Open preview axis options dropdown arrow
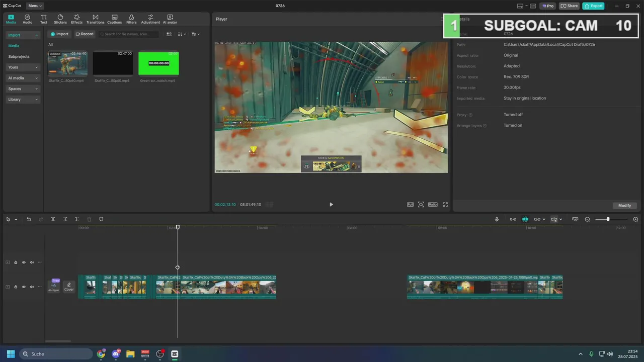Viewport: 644px width, 362px height. pyautogui.click(x=560, y=219)
